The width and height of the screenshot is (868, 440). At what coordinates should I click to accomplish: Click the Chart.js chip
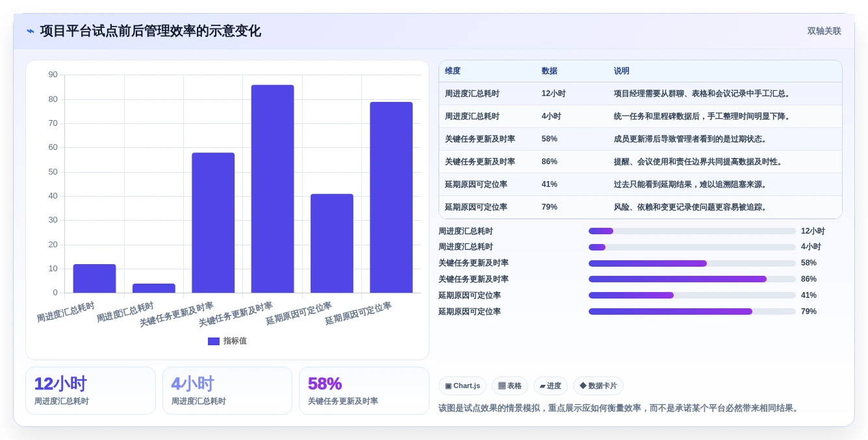click(x=463, y=386)
